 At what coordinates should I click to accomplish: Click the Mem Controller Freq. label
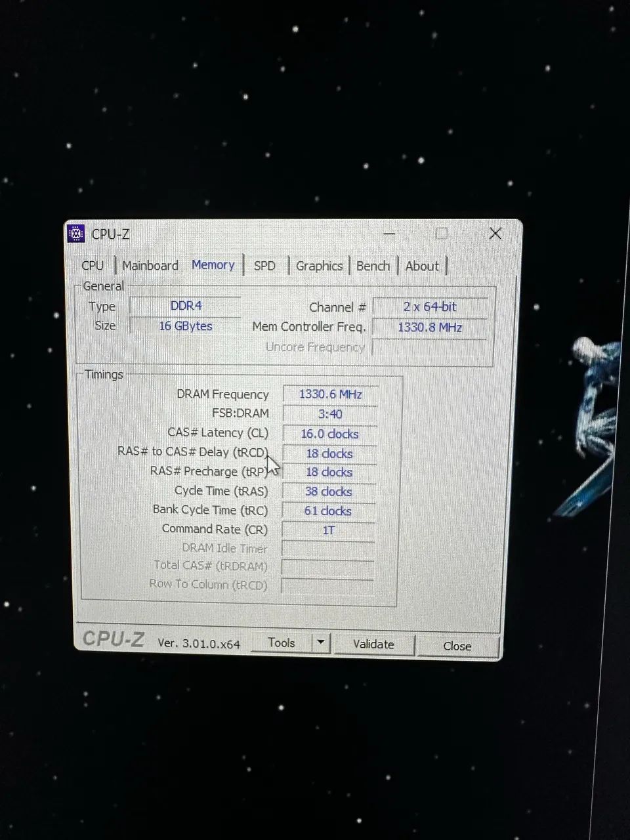point(308,327)
